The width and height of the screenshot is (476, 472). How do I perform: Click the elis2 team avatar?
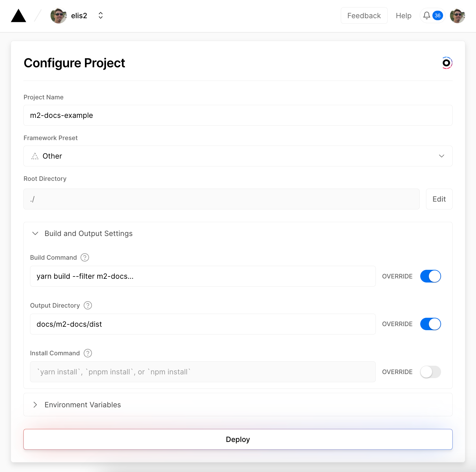coord(58,16)
